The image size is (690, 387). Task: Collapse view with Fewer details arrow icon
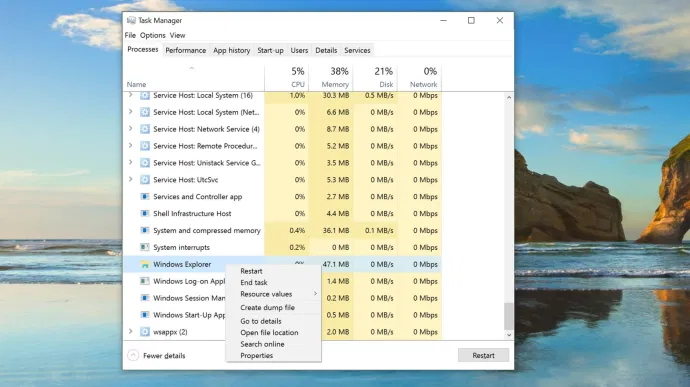click(133, 355)
